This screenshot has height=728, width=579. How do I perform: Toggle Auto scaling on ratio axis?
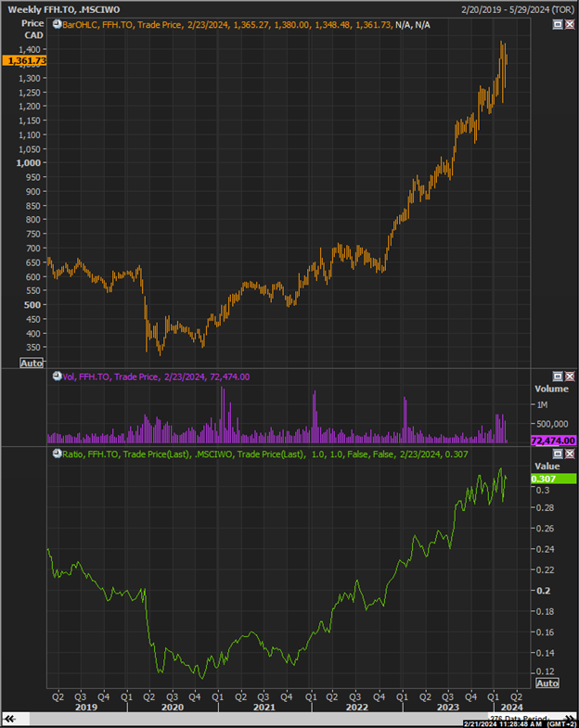coord(547,683)
